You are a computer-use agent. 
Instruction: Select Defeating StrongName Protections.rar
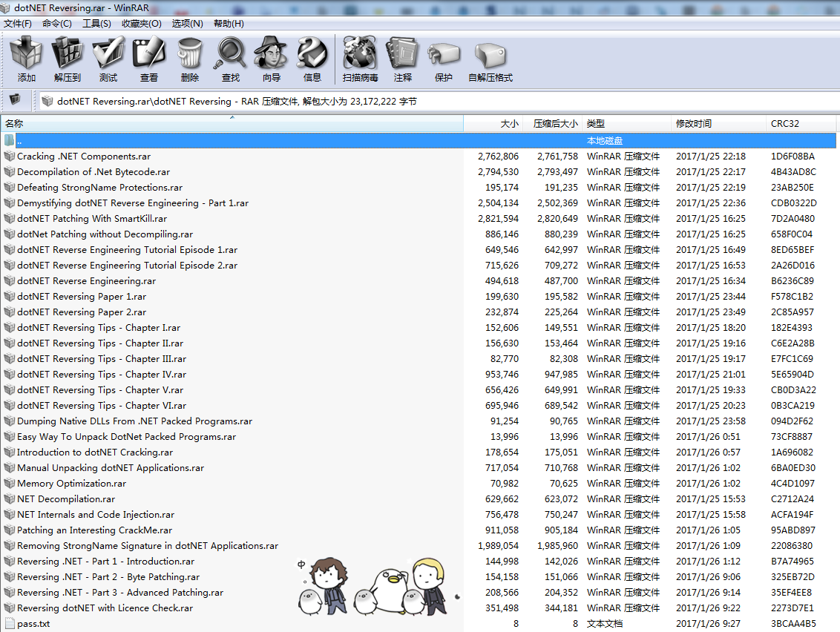point(99,188)
